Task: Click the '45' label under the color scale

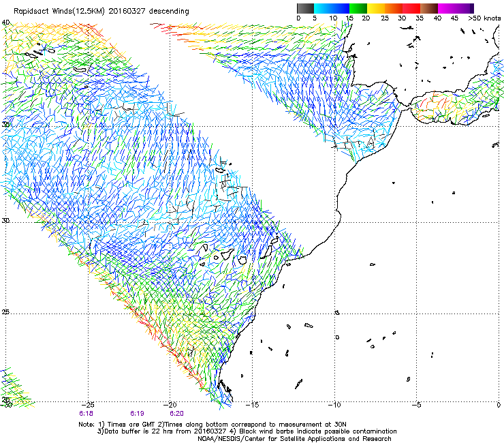Action: pyautogui.click(x=454, y=18)
